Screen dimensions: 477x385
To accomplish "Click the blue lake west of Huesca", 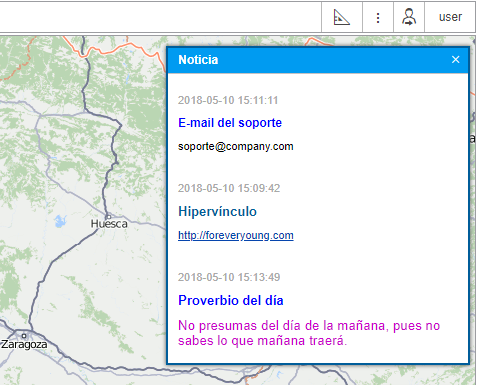I will [x=60, y=221].
